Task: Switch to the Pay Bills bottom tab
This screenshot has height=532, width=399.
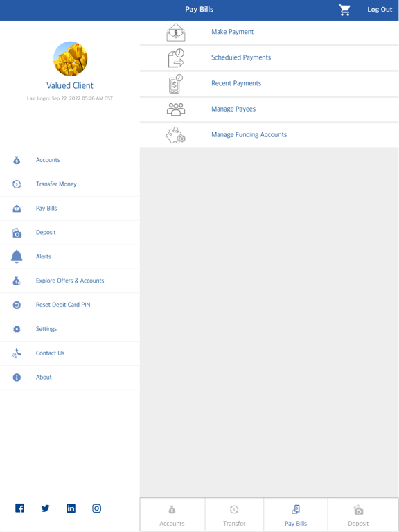Action: click(296, 515)
